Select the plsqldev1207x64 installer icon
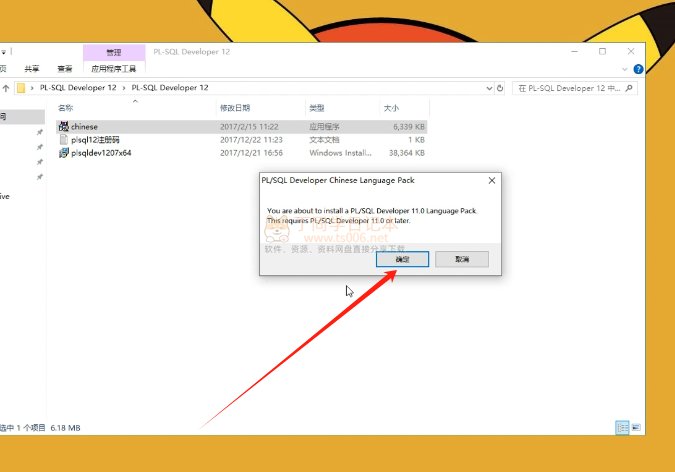This screenshot has height=472, width=675. [x=64, y=153]
